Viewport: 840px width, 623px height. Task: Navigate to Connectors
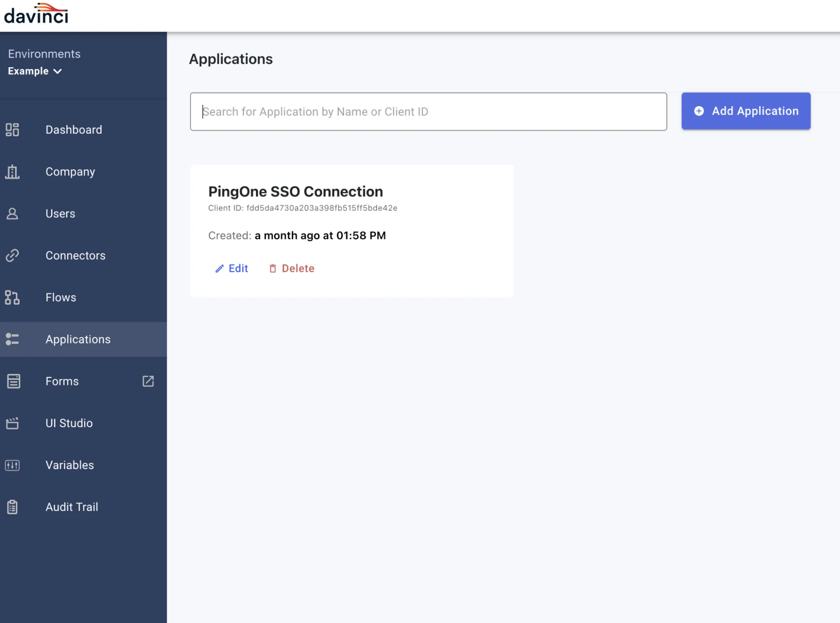click(x=83, y=255)
